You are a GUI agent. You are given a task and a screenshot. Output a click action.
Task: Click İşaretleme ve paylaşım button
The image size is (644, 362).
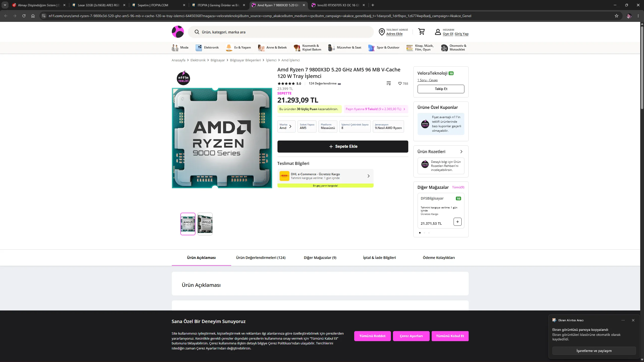[594, 351]
